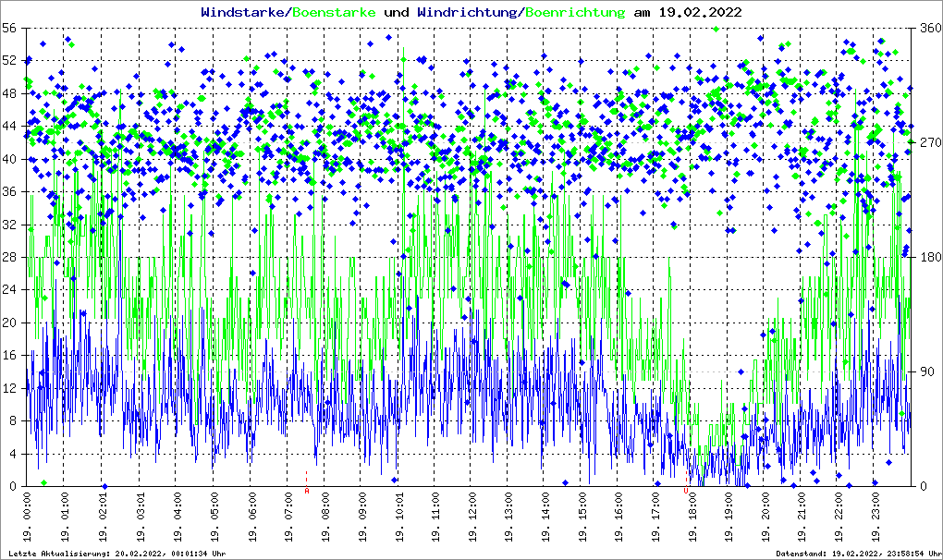The width and height of the screenshot is (943, 560).
Task: Click green 'Boenrichtung' title text
Action: pos(575,12)
